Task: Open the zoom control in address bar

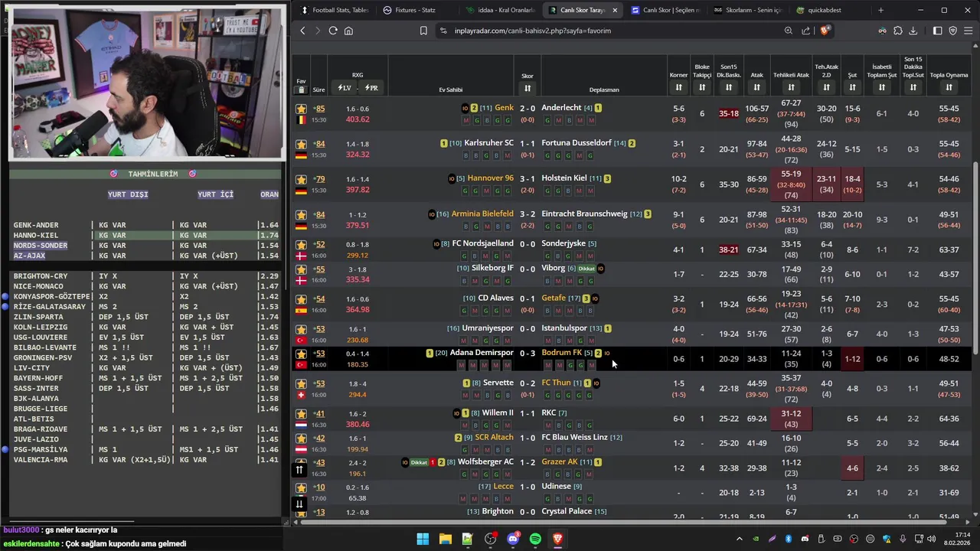Action: pos(788,31)
